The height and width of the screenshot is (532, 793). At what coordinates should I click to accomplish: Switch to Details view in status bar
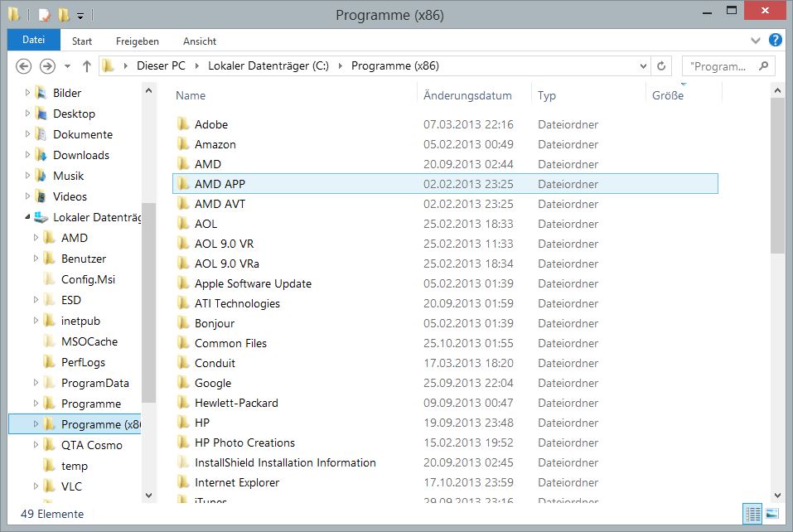pos(752,514)
